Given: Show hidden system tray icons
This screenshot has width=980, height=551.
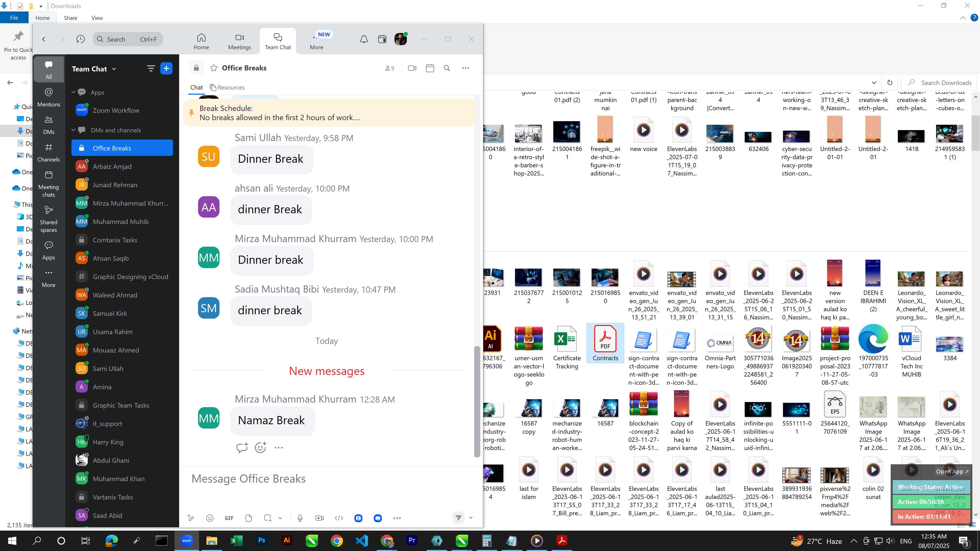Looking at the screenshot, I should pos(854,541).
